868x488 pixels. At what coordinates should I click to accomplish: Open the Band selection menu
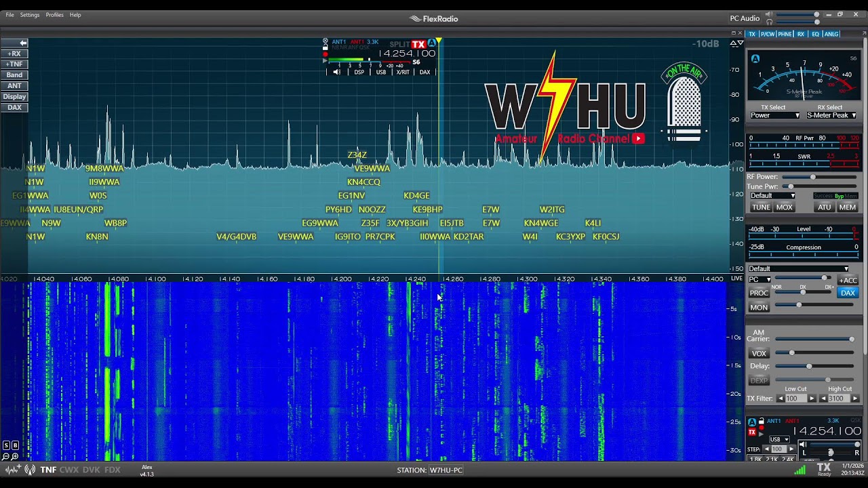(x=14, y=75)
